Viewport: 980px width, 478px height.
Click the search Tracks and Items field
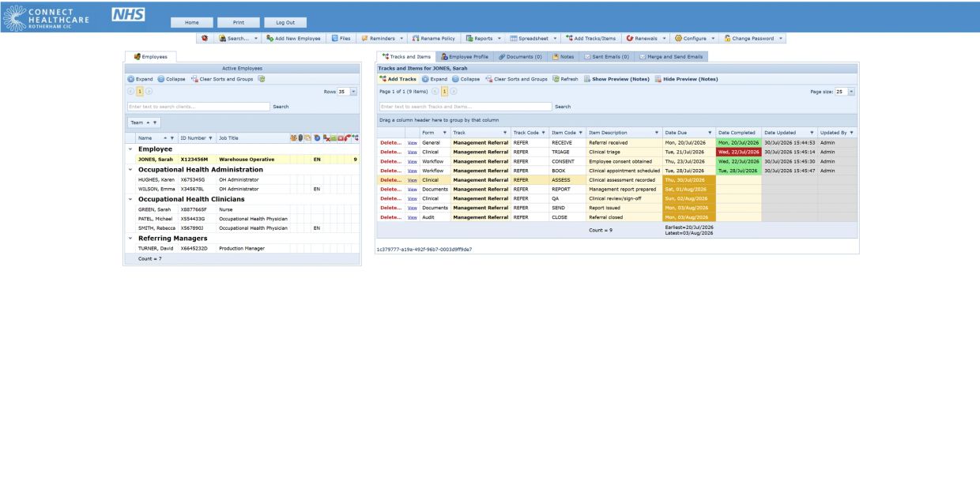[x=465, y=106]
